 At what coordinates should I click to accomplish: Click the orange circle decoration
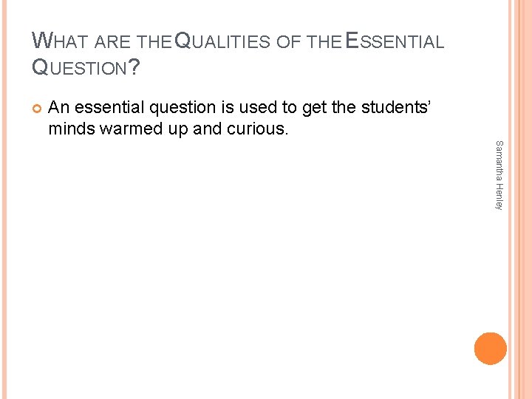pyautogui.click(x=491, y=349)
